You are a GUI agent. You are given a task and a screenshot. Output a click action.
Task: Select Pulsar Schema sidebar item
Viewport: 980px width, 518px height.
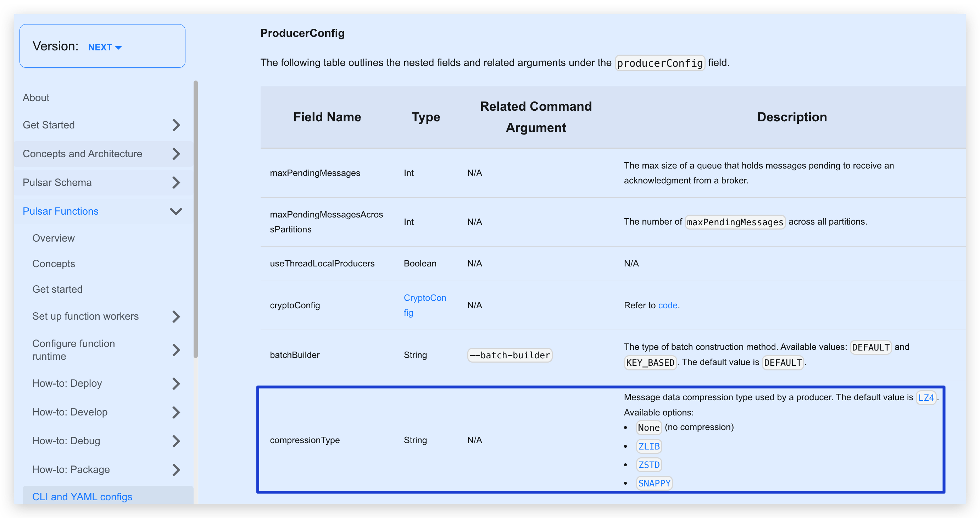57,182
